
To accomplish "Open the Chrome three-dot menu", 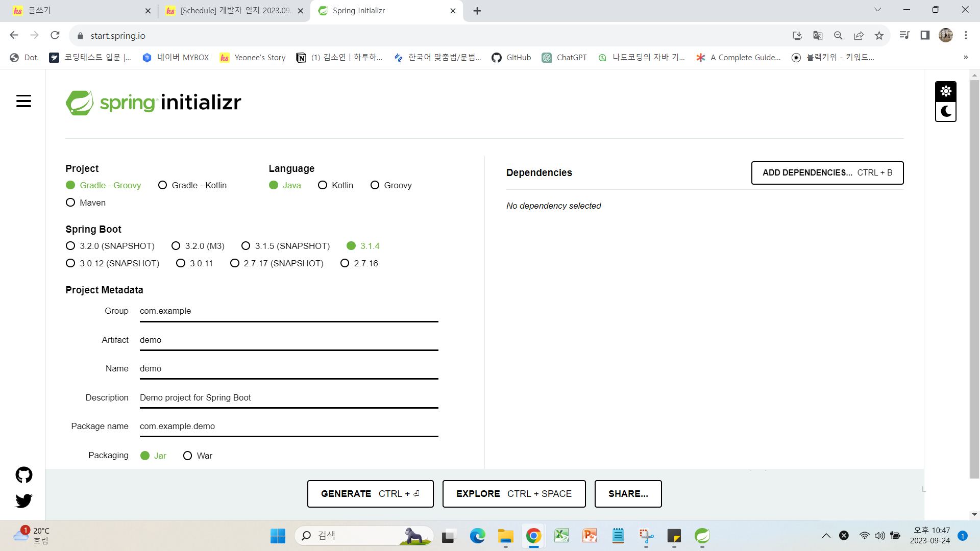I will 966,35.
